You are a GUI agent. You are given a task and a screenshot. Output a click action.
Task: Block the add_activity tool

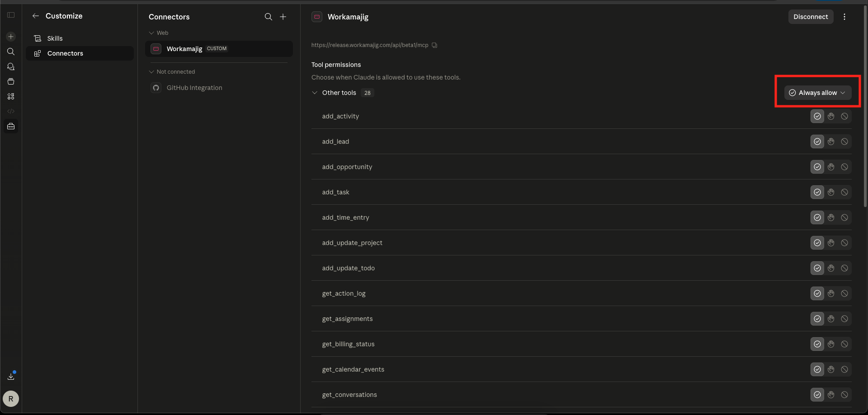point(844,116)
